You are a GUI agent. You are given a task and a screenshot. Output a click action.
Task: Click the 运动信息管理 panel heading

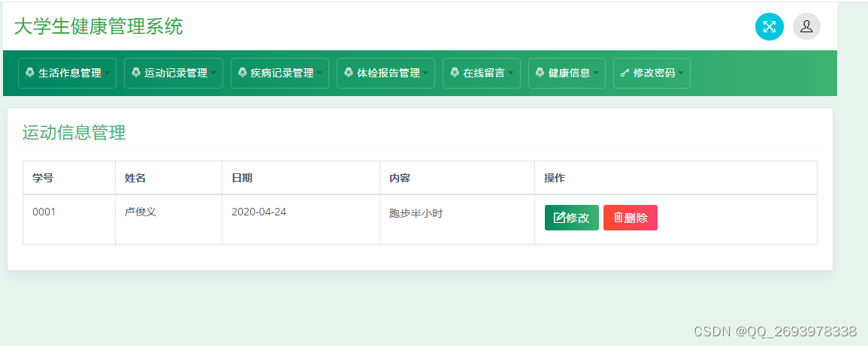(x=74, y=133)
